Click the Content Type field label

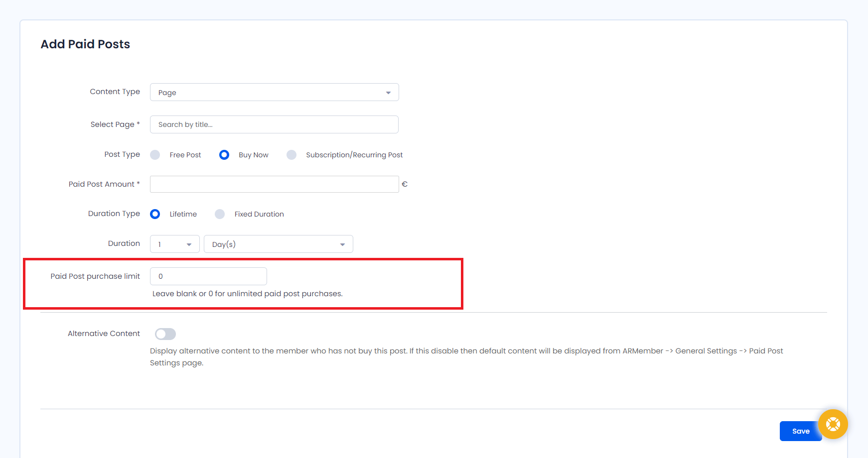(x=115, y=92)
